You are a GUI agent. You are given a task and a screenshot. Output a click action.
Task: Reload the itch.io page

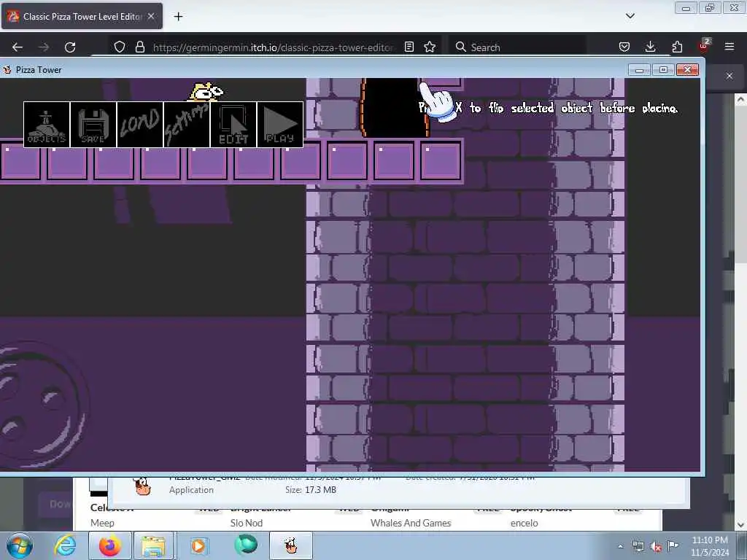(70, 47)
